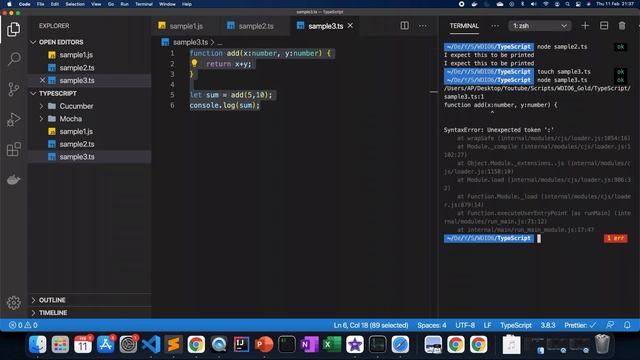The image size is (640, 360).
Task: Open sample1.js in Open Editors
Action: 76,55
